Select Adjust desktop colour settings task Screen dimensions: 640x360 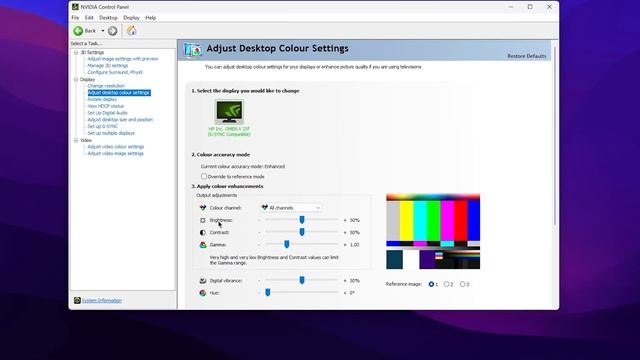[x=119, y=93]
